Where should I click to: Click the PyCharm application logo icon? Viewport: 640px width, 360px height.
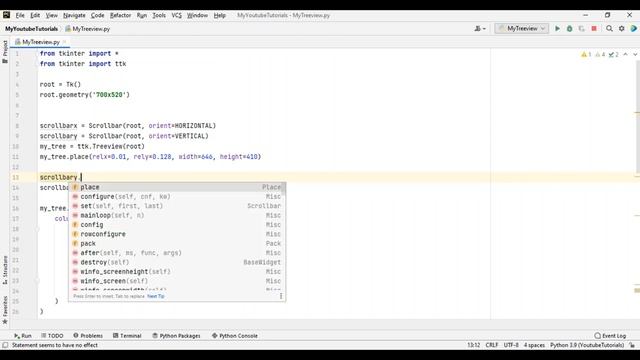tap(6, 15)
